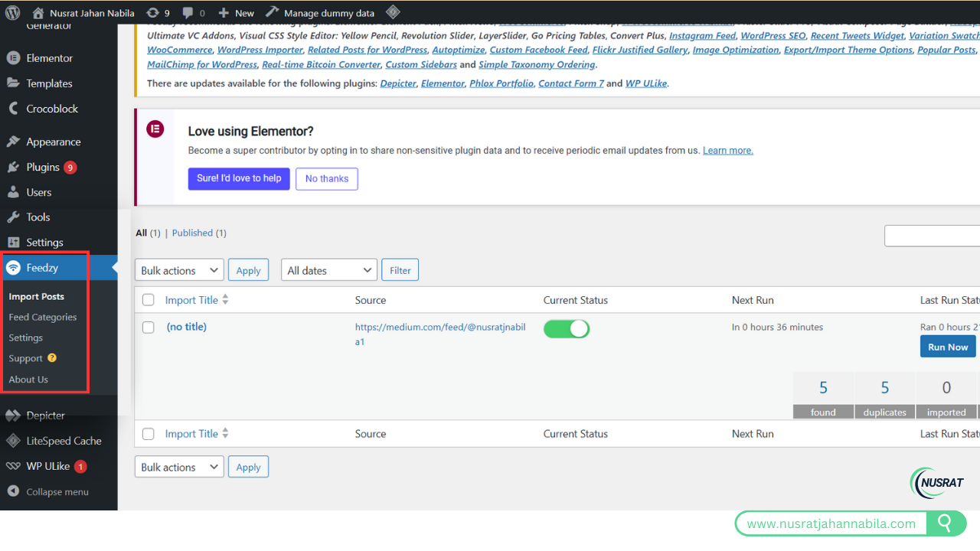The image size is (980, 551).
Task: Open the bottom Bulk actions dropdown
Action: tap(180, 467)
